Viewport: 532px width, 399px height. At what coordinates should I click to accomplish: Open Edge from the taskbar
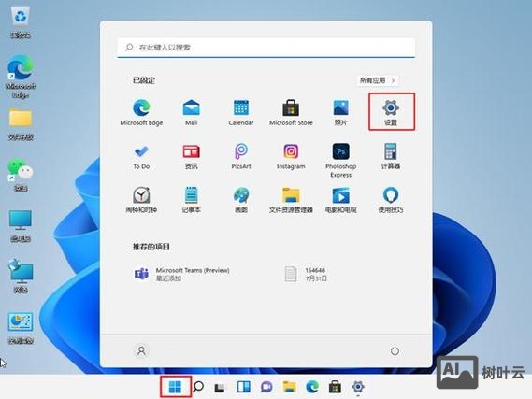click(312, 387)
